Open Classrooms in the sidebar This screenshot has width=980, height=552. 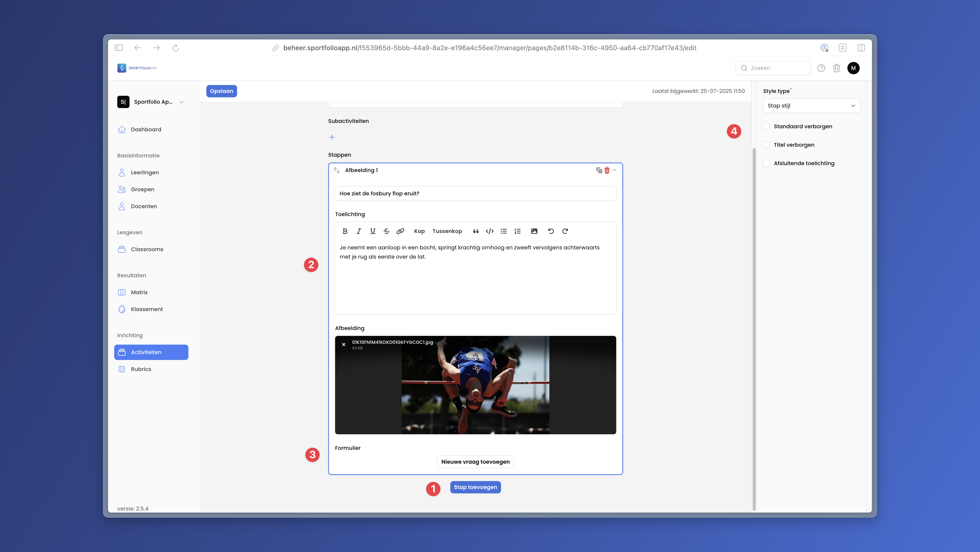(151, 249)
